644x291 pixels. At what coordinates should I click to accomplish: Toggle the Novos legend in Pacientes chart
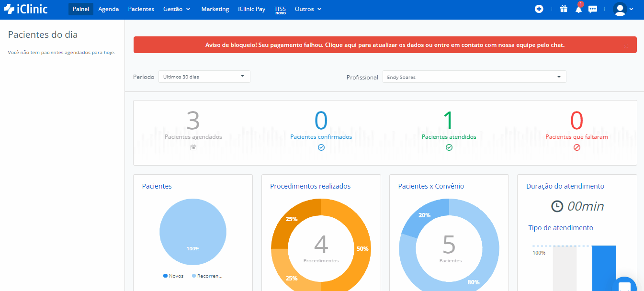pos(173,276)
